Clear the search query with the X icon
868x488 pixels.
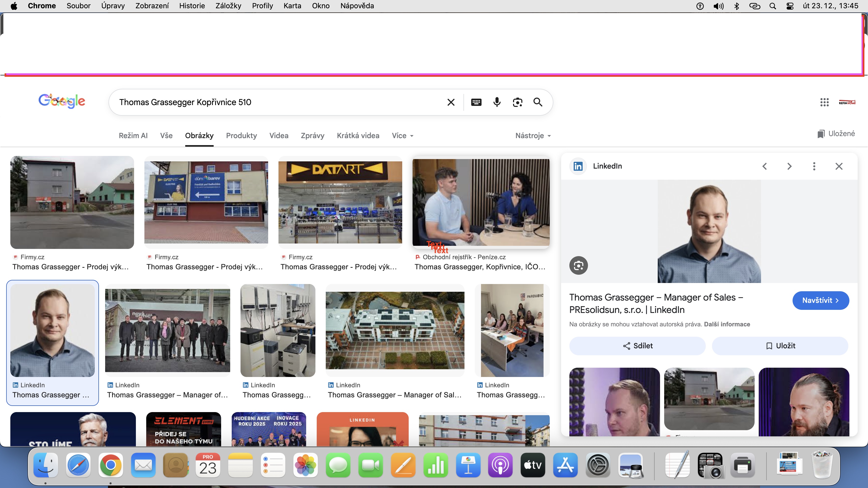[451, 102]
